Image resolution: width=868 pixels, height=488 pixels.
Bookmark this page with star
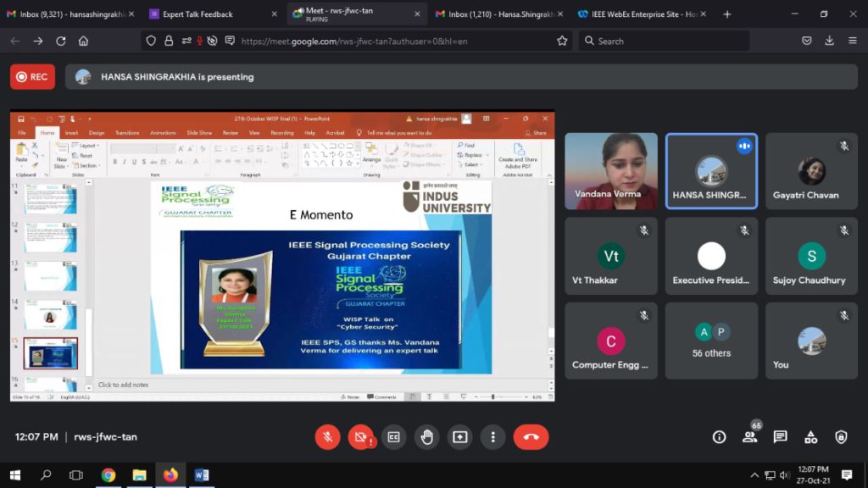coord(562,41)
